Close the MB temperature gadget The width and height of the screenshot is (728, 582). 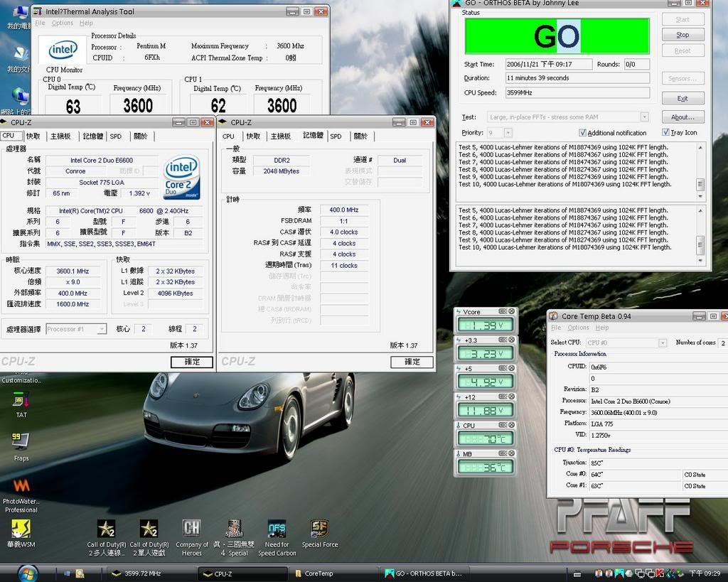[512, 453]
